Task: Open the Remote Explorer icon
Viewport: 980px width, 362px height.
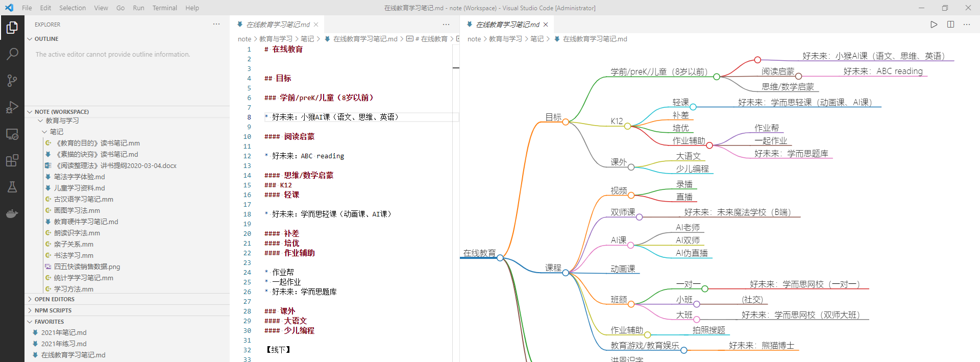Action: click(12, 134)
